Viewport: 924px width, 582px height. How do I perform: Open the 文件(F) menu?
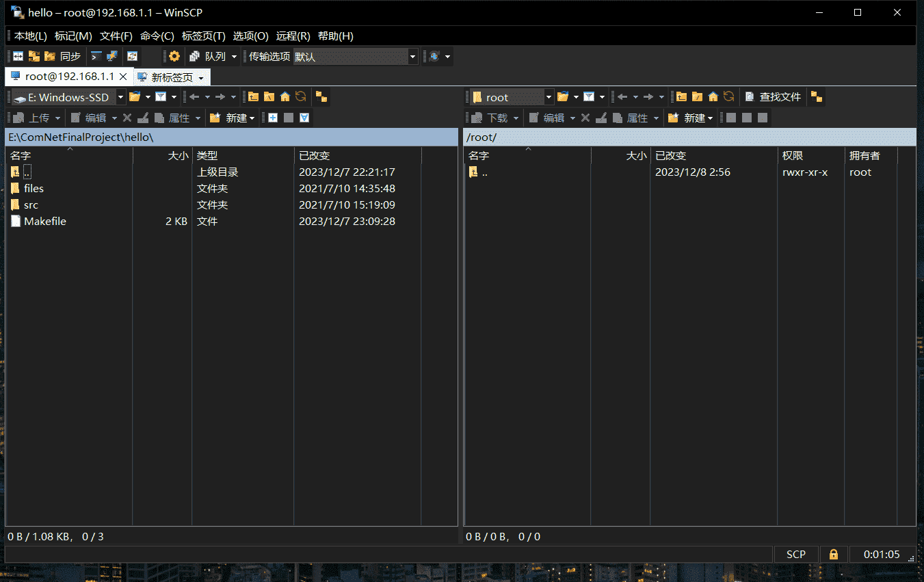pyautogui.click(x=116, y=36)
